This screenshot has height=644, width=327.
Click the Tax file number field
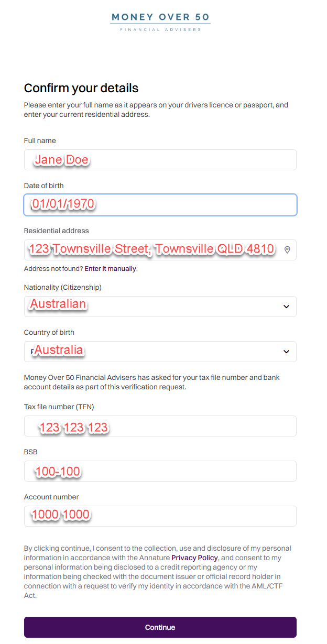pos(160,426)
